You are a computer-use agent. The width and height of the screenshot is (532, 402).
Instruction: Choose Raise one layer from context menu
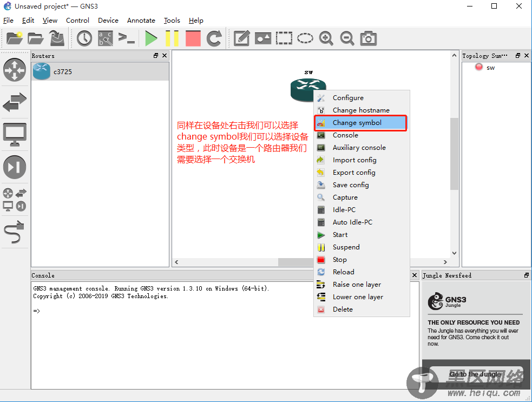362,284
